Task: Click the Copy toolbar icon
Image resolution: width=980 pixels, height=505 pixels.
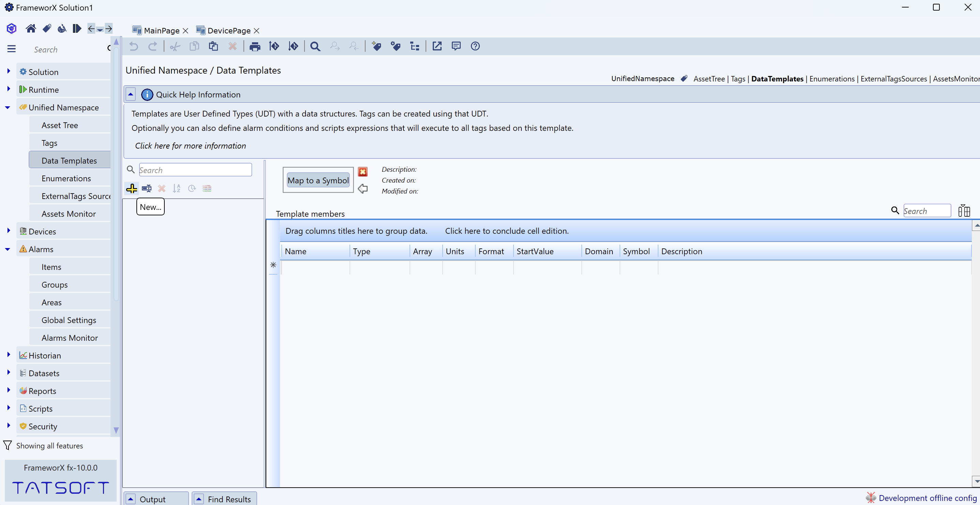Action: click(x=194, y=46)
